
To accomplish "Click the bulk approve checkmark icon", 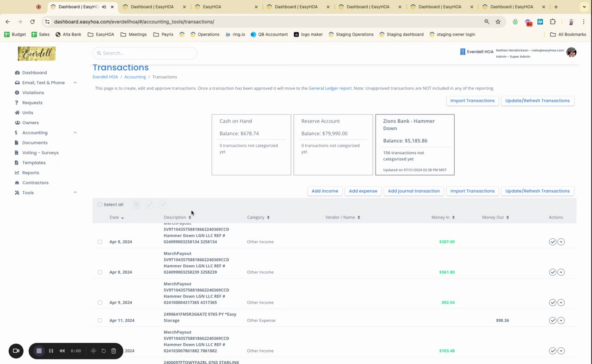I will click(x=162, y=205).
